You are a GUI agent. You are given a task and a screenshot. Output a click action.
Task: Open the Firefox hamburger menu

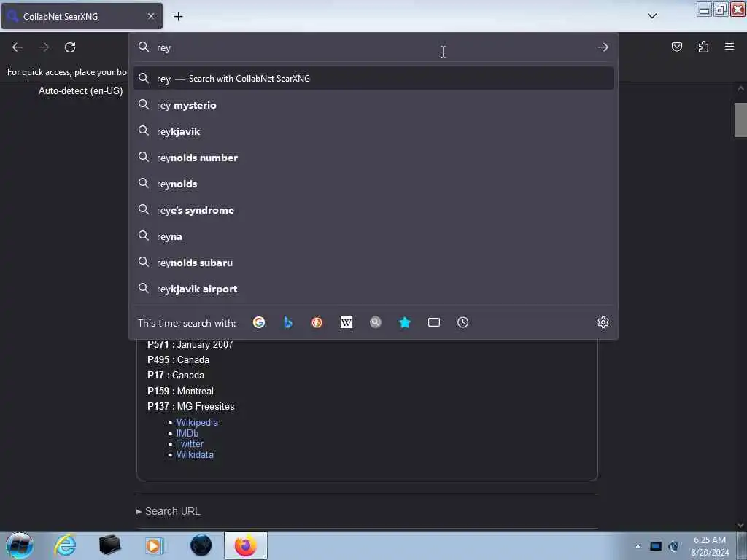[x=729, y=47]
